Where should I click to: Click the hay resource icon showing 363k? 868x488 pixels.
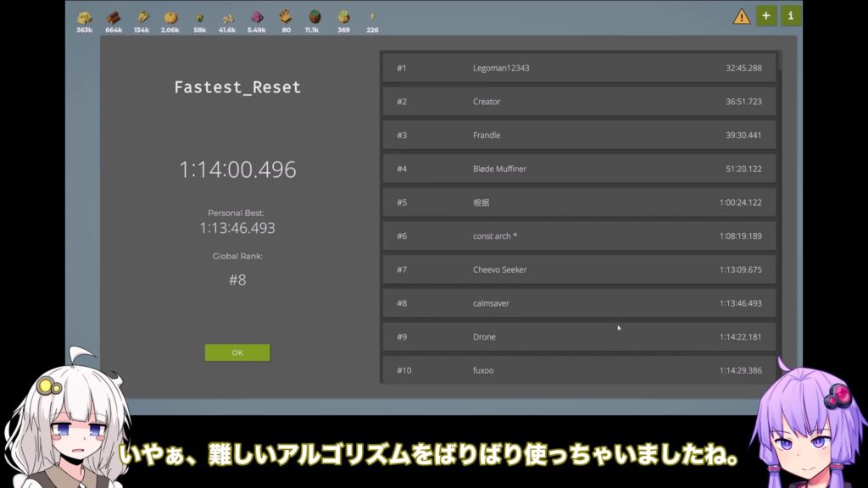(84, 18)
